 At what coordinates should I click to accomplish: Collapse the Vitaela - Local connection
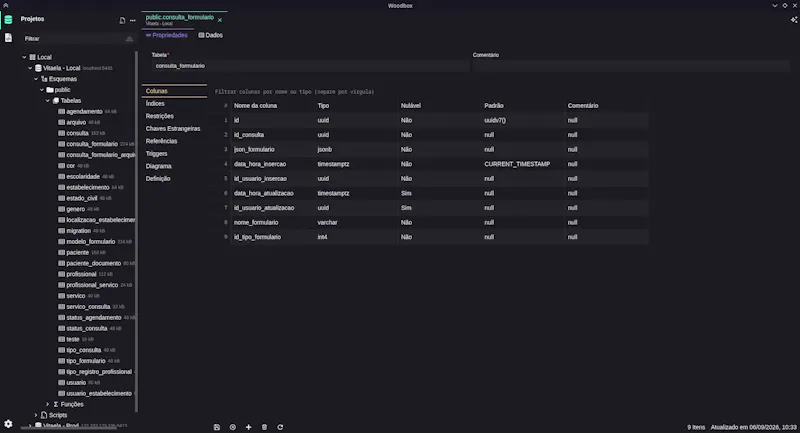coord(30,68)
